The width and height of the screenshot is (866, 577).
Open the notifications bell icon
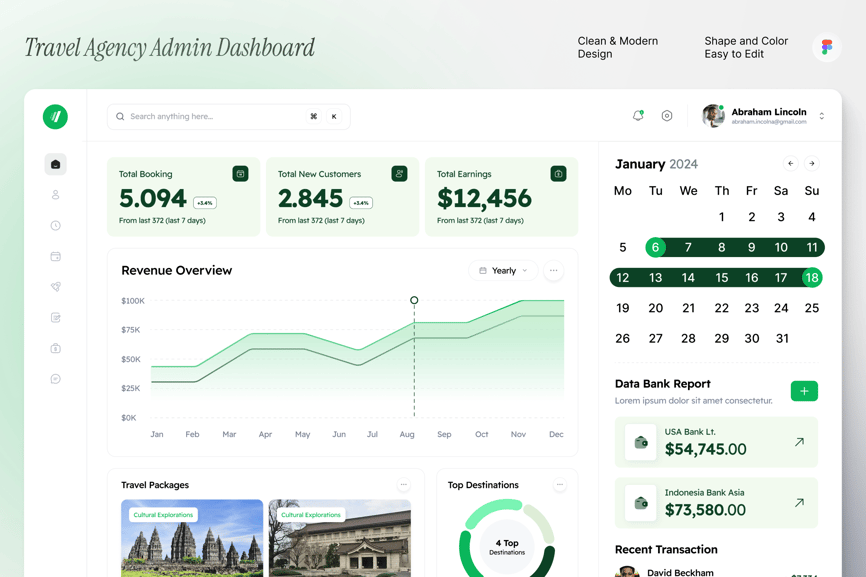[x=638, y=116]
